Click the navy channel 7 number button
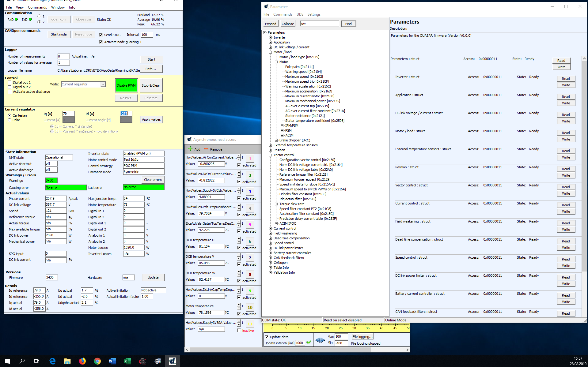 point(250,258)
